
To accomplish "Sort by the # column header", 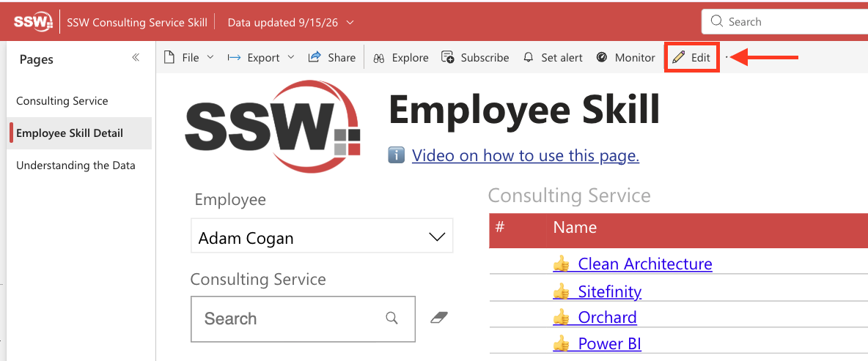I will click(500, 227).
